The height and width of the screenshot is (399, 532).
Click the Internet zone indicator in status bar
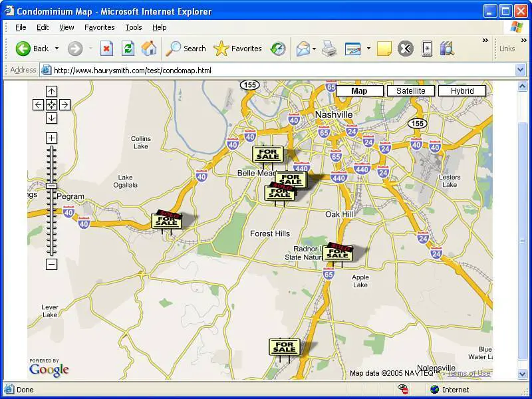(x=450, y=390)
